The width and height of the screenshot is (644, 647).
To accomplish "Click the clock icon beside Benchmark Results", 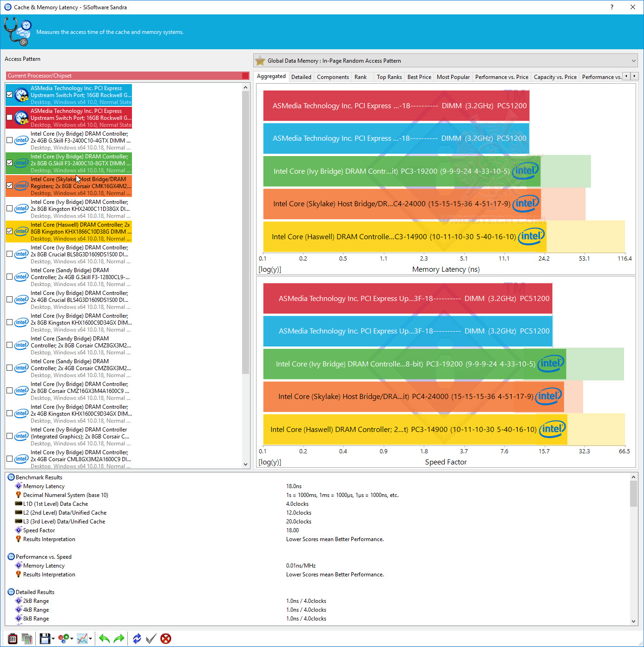I will pyautogui.click(x=11, y=477).
